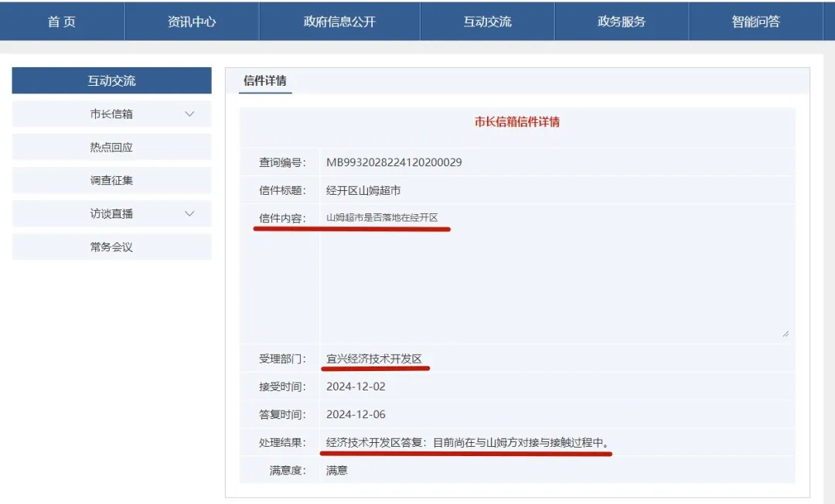Screen dimensions: 835x504
Task: Select 政府信息公开 in the top menu
Action: [339, 22]
